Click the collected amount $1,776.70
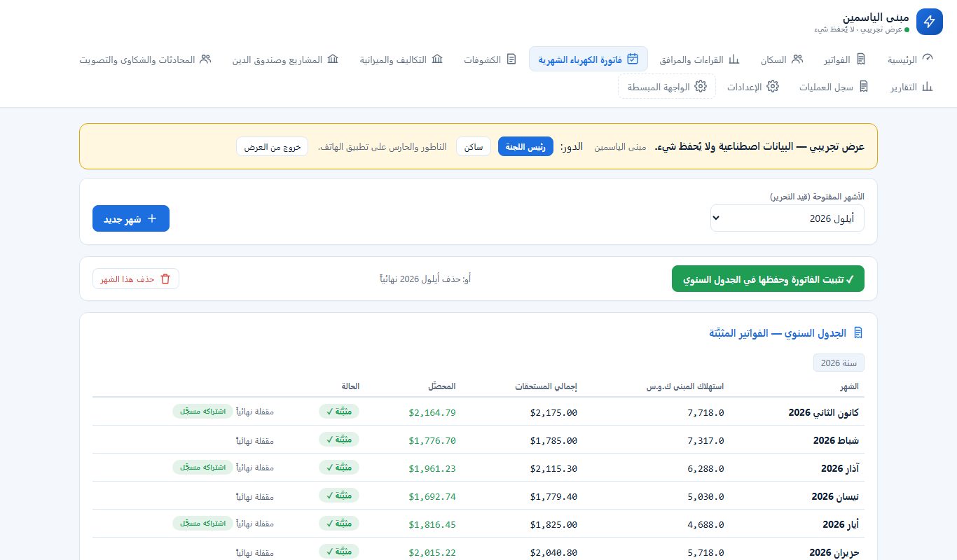Viewport: 957px width, 560px height. (x=432, y=441)
